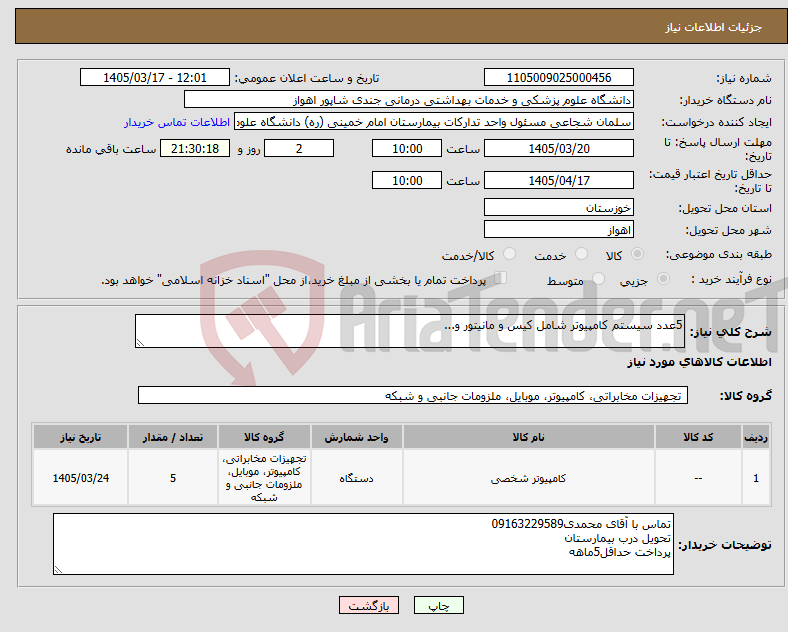The width and height of the screenshot is (788, 632).
Task: Click the quantity cell showing 5
Action: (x=173, y=478)
